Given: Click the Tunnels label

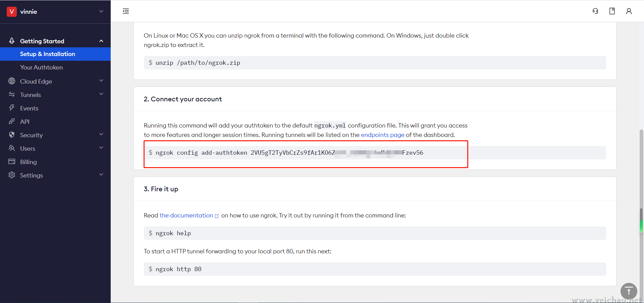Looking at the screenshot, I should point(31,95).
